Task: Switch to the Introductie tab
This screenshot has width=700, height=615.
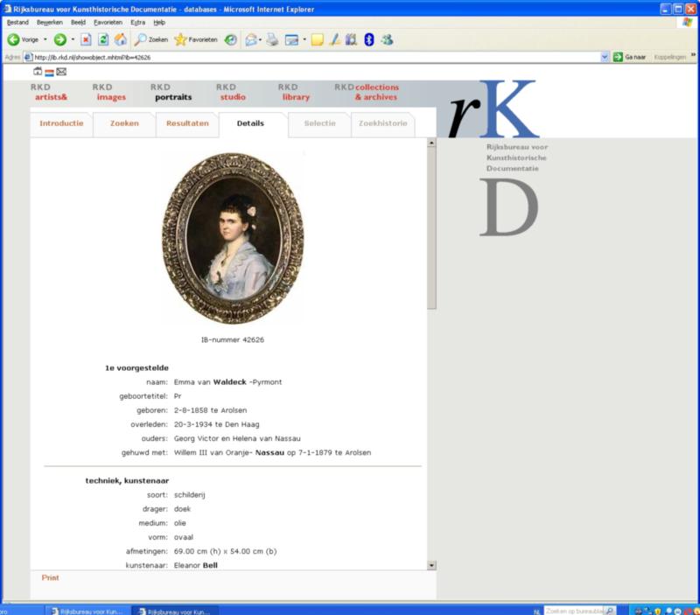Action: pos(61,123)
